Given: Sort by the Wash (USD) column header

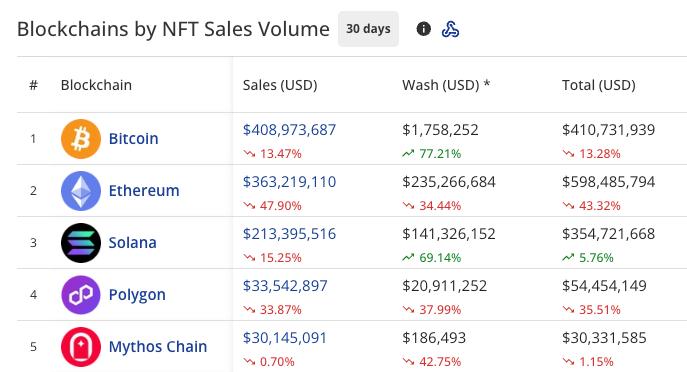Looking at the screenshot, I should click(x=446, y=85).
